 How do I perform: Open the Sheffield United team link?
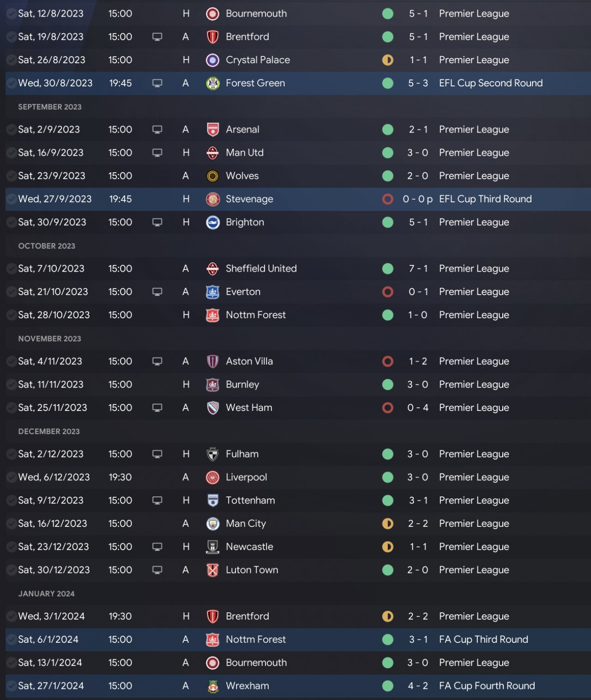[x=261, y=269]
